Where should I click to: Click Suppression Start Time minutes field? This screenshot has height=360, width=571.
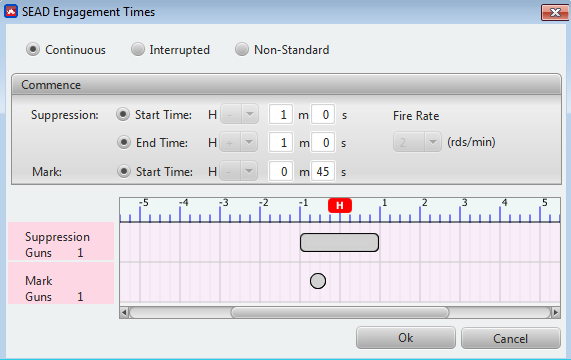pyautogui.click(x=281, y=115)
